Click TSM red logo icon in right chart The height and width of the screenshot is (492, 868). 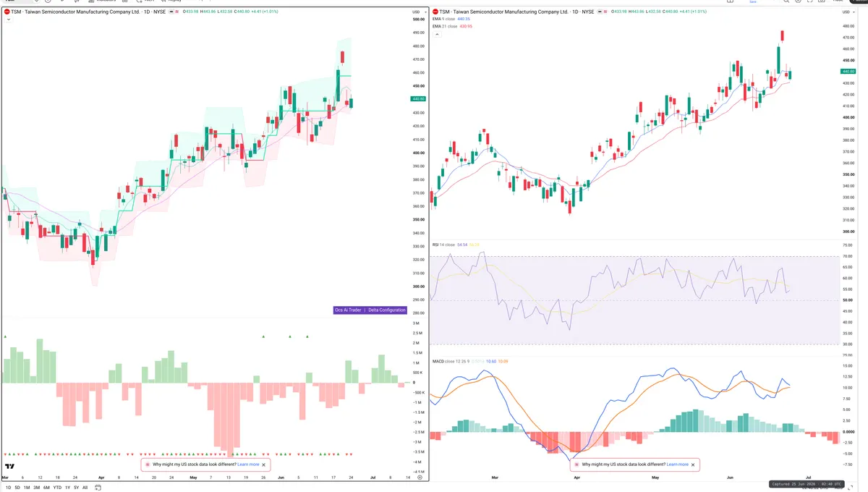[435, 12]
